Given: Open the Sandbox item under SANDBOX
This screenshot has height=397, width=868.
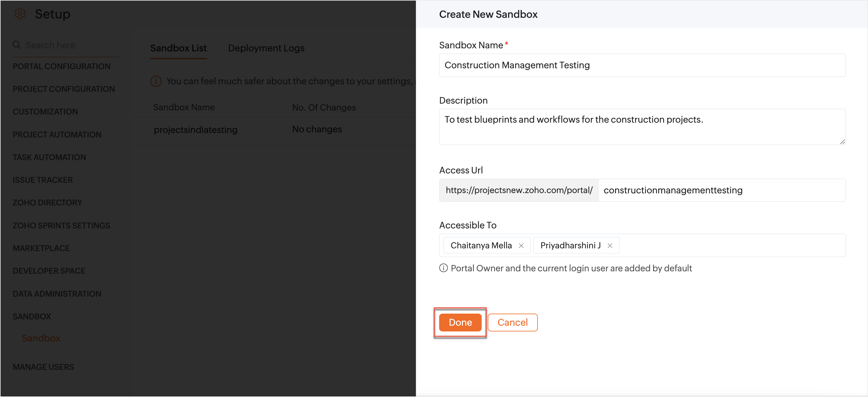Looking at the screenshot, I should (41, 338).
